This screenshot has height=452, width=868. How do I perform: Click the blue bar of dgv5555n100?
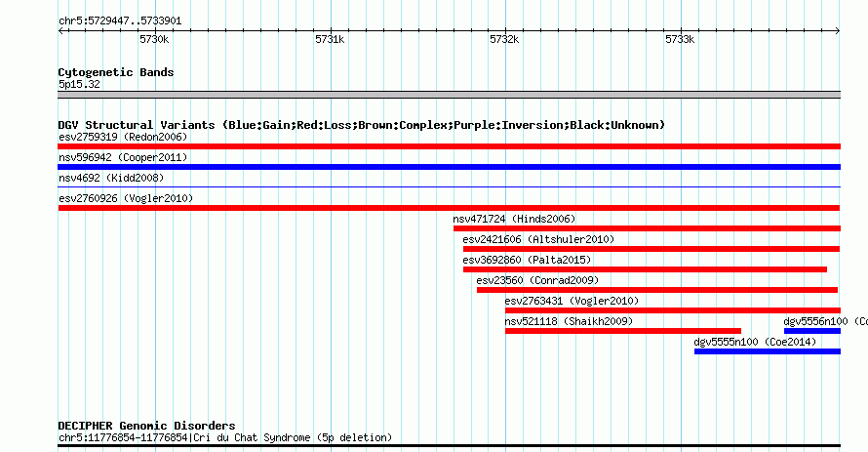point(768,351)
